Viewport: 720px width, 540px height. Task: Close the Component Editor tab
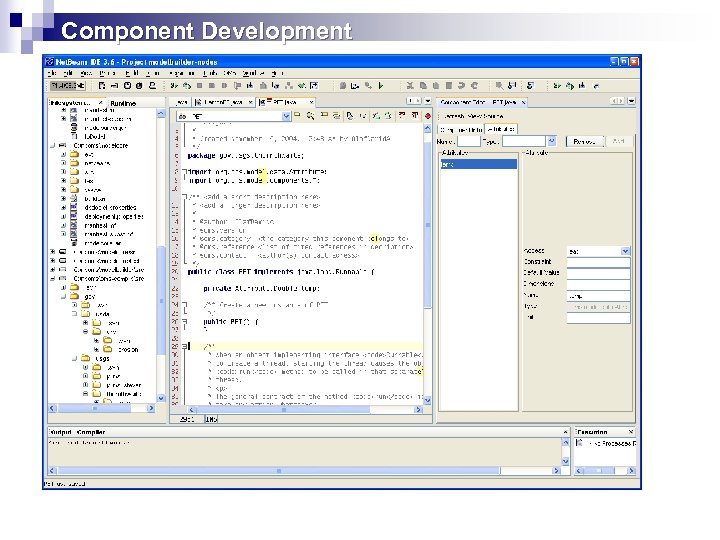pyautogui.click(x=523, y=102)
